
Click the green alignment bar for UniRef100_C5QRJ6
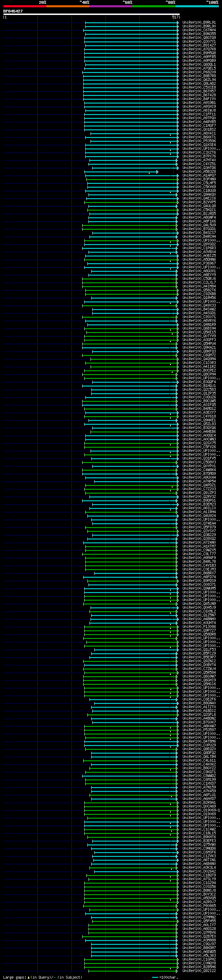129,279
